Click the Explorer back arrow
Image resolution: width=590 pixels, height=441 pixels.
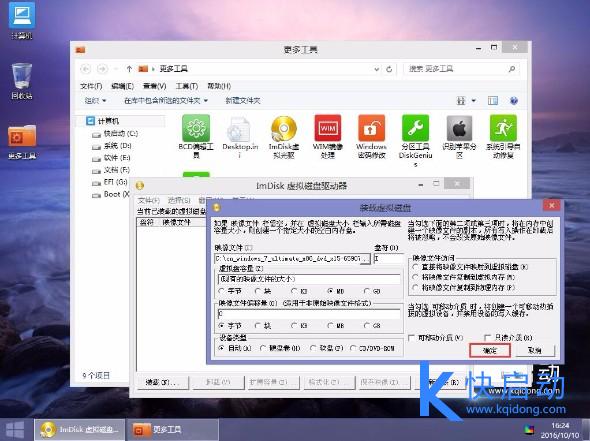point(85,69)
